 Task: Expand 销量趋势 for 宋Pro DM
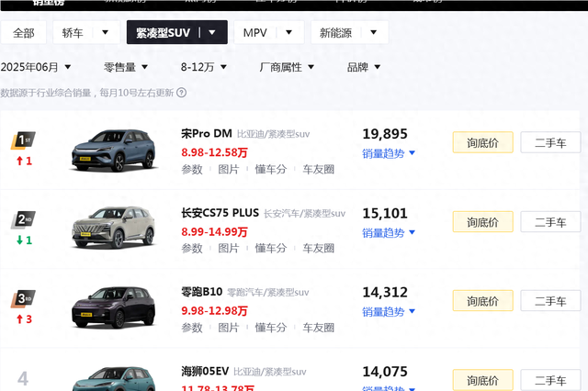click(389, 153)
